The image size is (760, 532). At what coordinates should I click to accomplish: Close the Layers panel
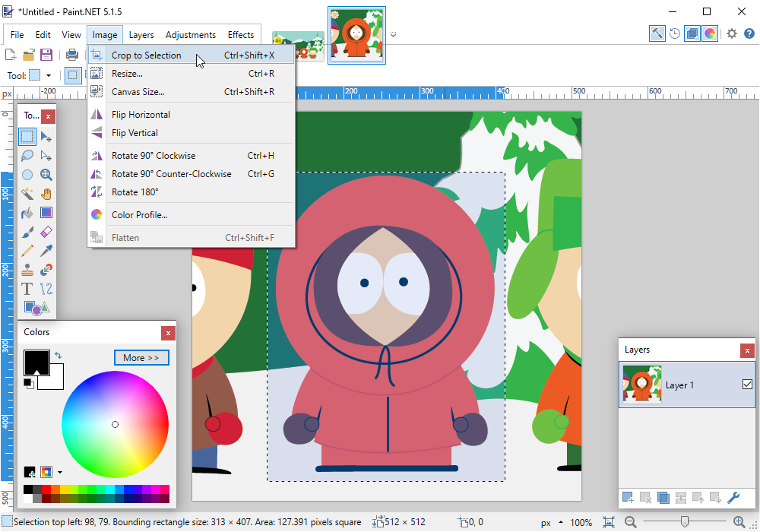(747, 350)
